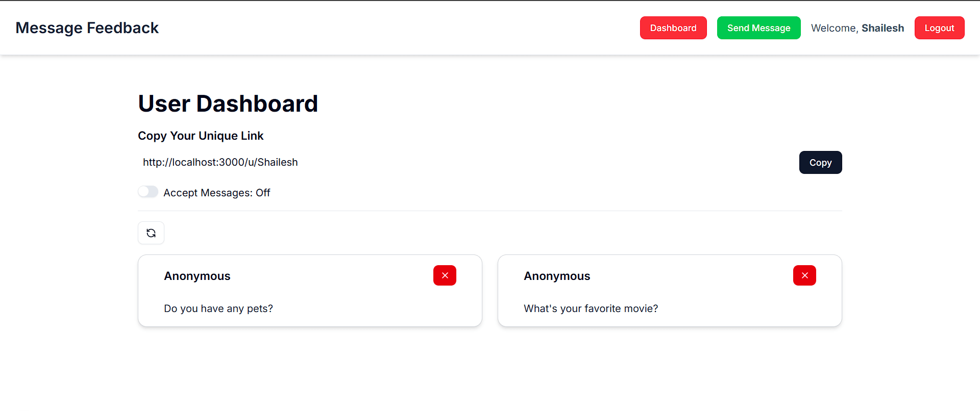This screenshot has height=411, width=980.
Task: Click the refresh messages icon button
Action: pos(151,233)
